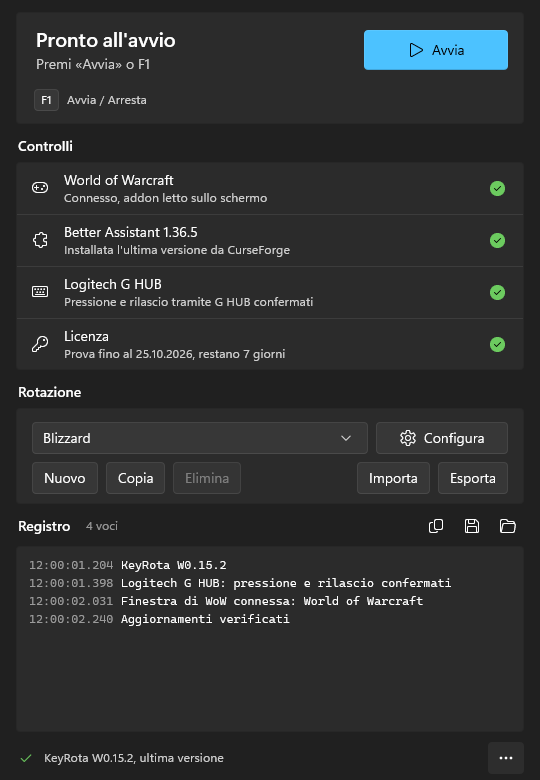Select the Better Assistant 1.36.5 row
The image size is (540, 780).
(x=270, y=241)
